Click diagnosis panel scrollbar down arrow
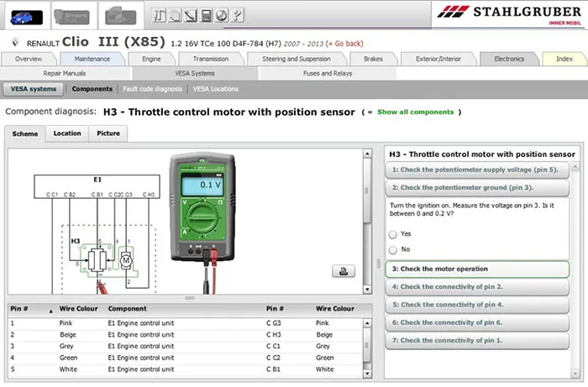The width and height of the screenshot is (588, 387). click(575, 373)
